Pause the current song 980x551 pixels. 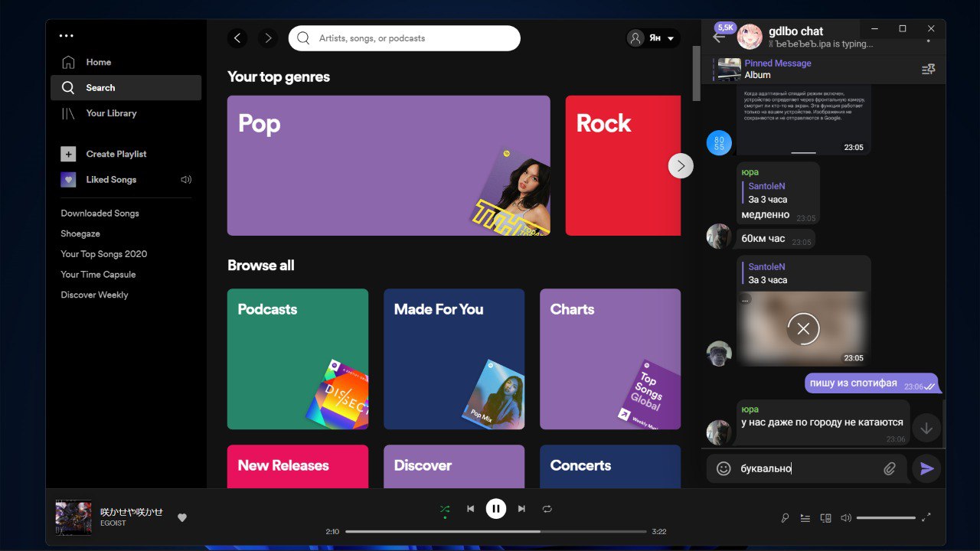pyautogui.click(x=496, y=509)
